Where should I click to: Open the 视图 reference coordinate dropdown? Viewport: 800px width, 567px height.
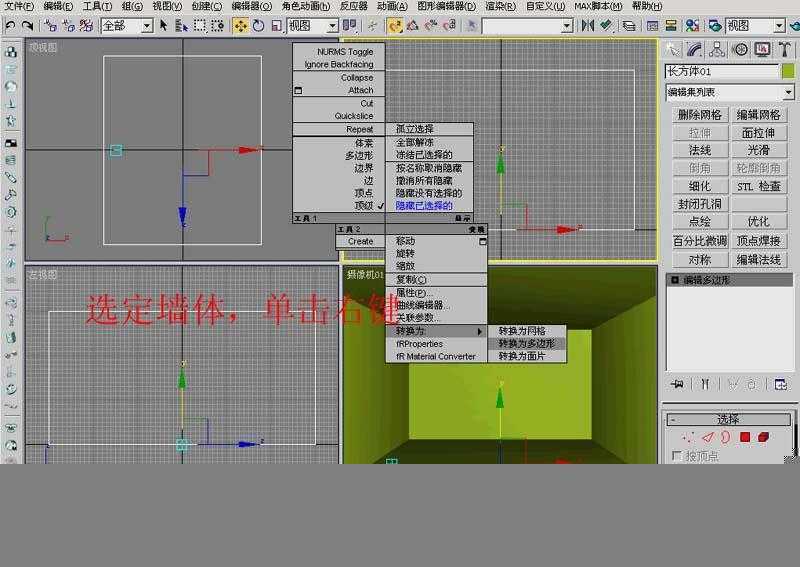click(x=332, y=26)
